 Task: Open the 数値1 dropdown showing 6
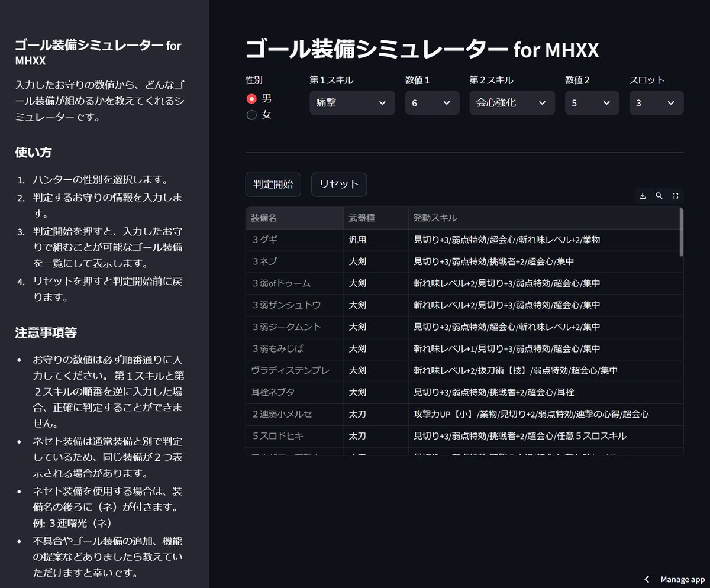[432, 102]
